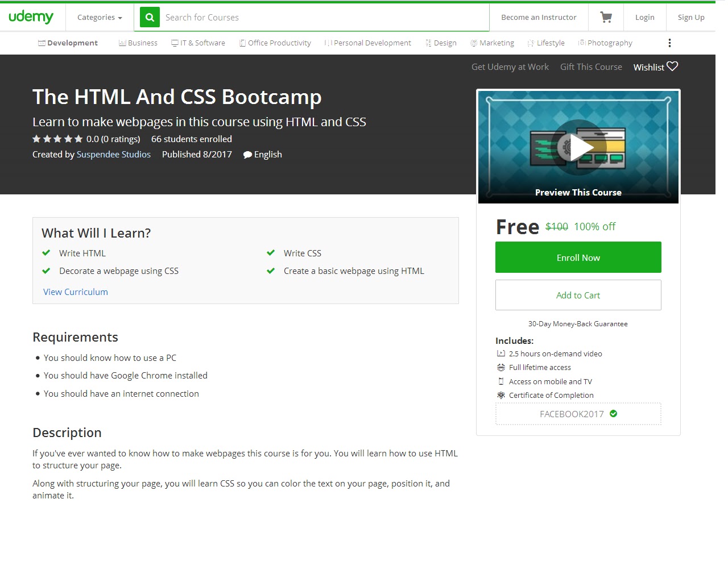728x582 pixels.
Task: Click the green coupon applied checkmark
Action: [613, 414]
